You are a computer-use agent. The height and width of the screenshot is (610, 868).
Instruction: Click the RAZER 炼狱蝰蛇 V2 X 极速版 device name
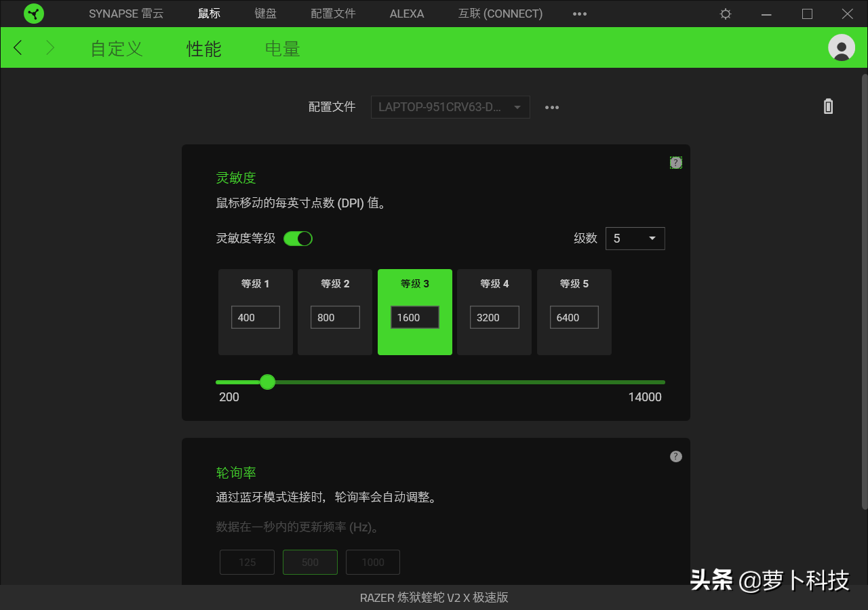pyautogui.click(x=434, y=598)
